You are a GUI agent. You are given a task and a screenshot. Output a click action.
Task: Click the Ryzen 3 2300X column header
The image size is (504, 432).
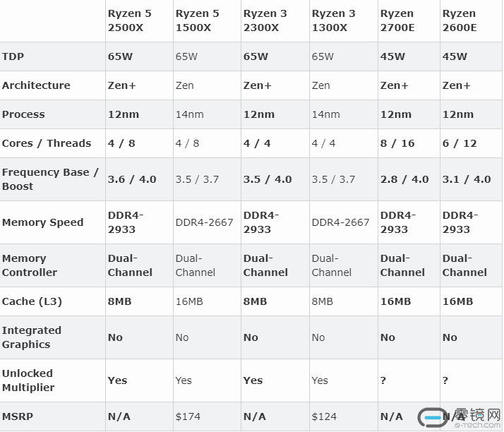pos(265,20)
